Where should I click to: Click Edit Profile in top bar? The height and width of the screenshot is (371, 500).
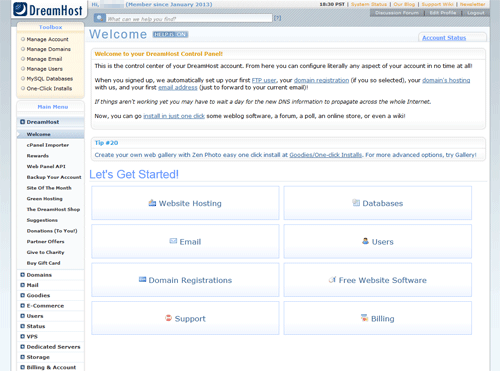[x=443, y=13]
